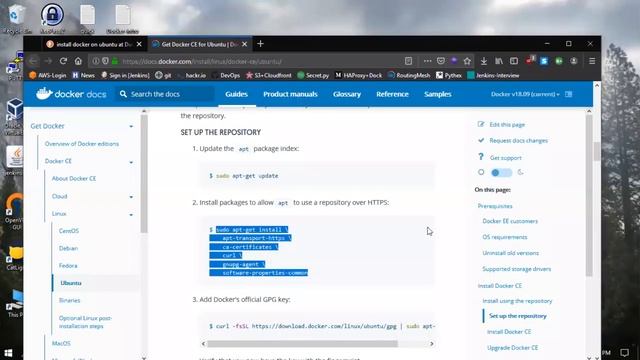This screenshot has width=640, height=360.
Task: Select Debian in the Linux sidebar
Action: coord(68,248)
